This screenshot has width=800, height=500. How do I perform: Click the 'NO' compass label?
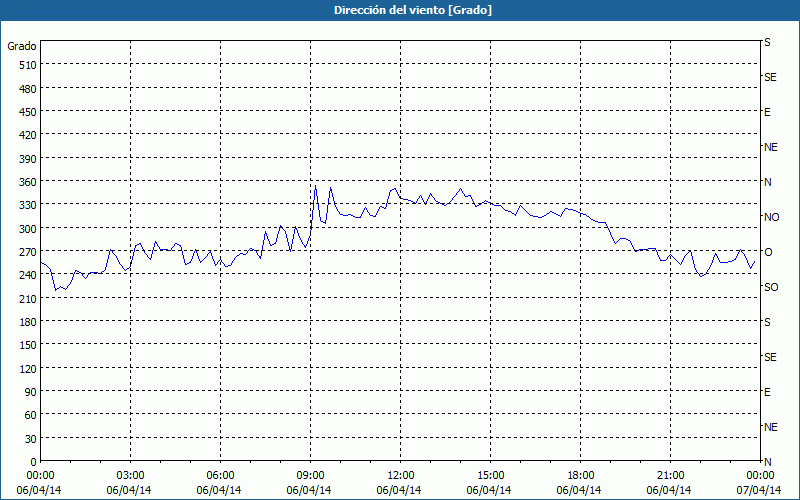tap(771, 217)
